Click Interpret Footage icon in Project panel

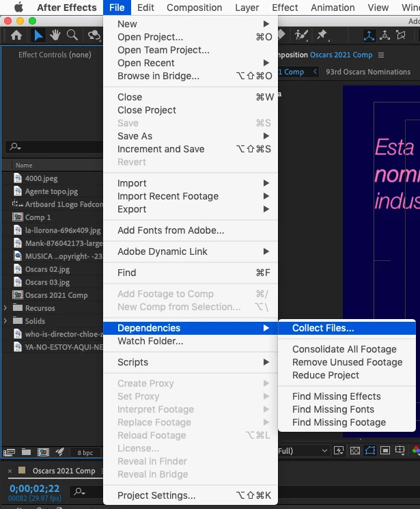9,452
